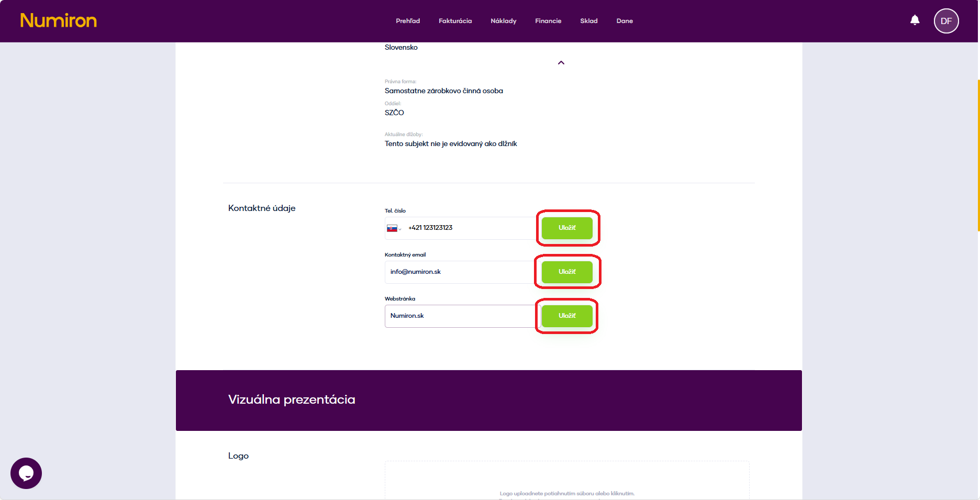Open the DF user profile avatar
This screenshot has height=500, width=980.
point(946,21)
